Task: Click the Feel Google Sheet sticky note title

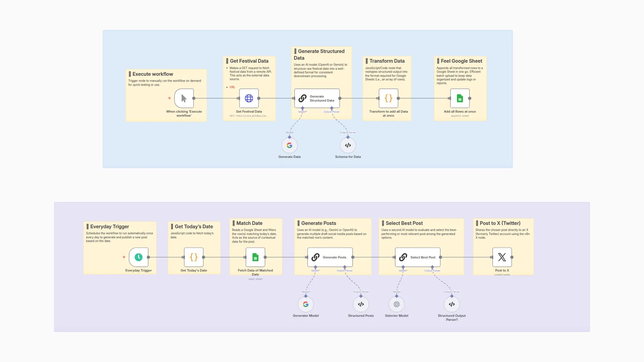Action: coord(461,61)
